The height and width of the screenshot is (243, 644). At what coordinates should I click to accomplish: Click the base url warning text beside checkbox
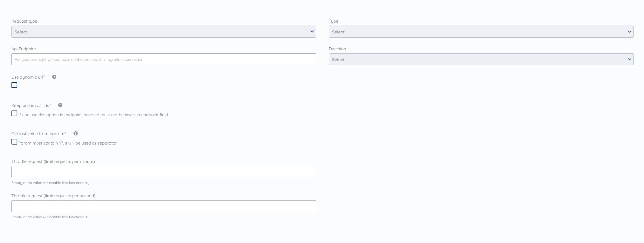coord(93,115)
